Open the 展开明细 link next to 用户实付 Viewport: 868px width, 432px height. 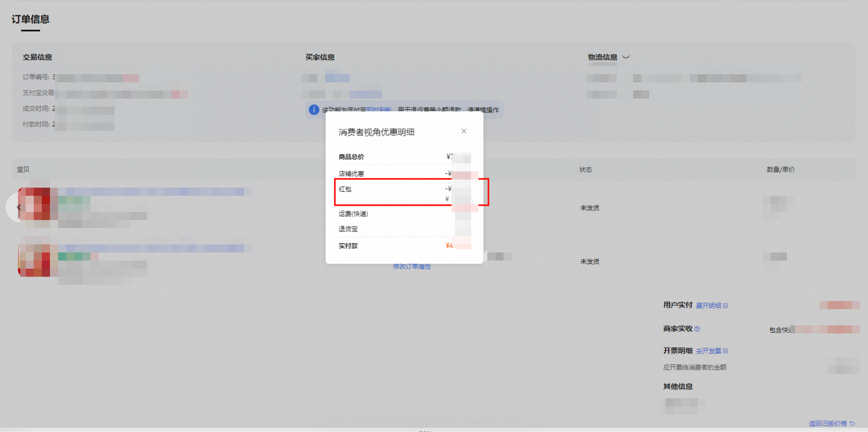pyautogui.click(x=708, y=305)
